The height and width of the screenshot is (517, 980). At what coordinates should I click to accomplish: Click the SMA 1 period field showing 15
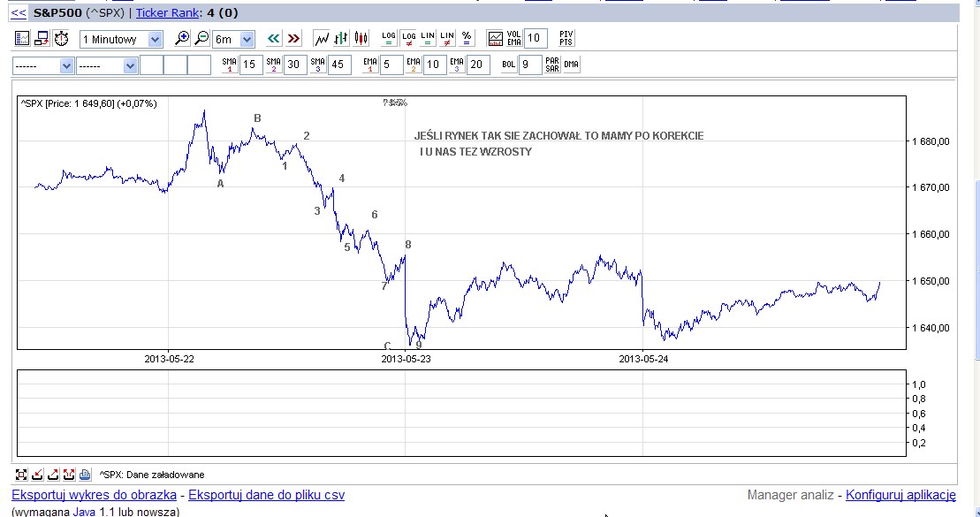[x=251, y=65]
